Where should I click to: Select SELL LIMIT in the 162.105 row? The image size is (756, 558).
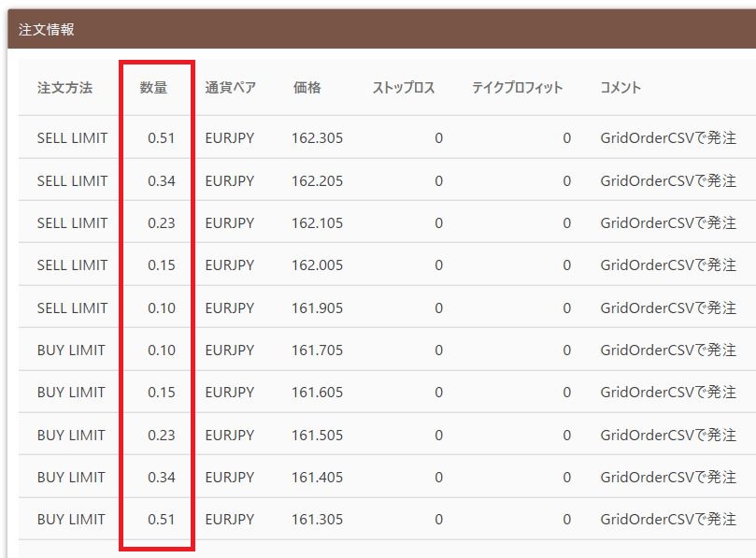tap(72, 222)
